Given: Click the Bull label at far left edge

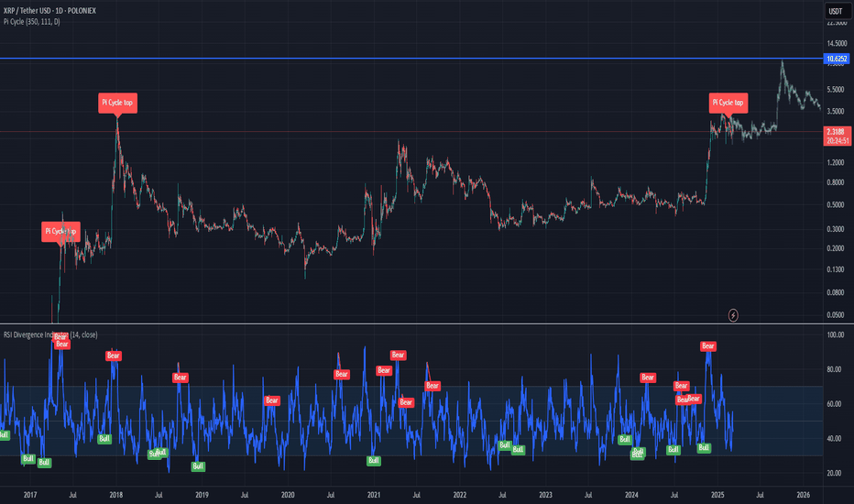Looking at the screenshot, I should [5, 434].
